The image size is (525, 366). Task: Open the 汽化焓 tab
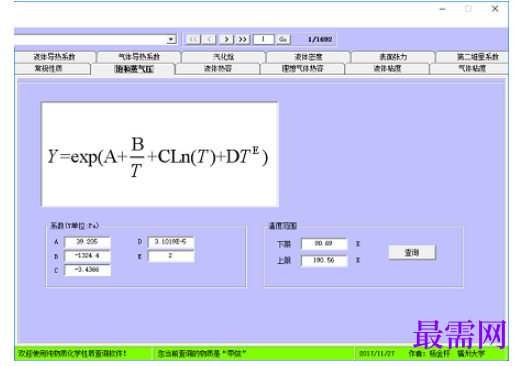pyautogui.click(x=224, y=57)
